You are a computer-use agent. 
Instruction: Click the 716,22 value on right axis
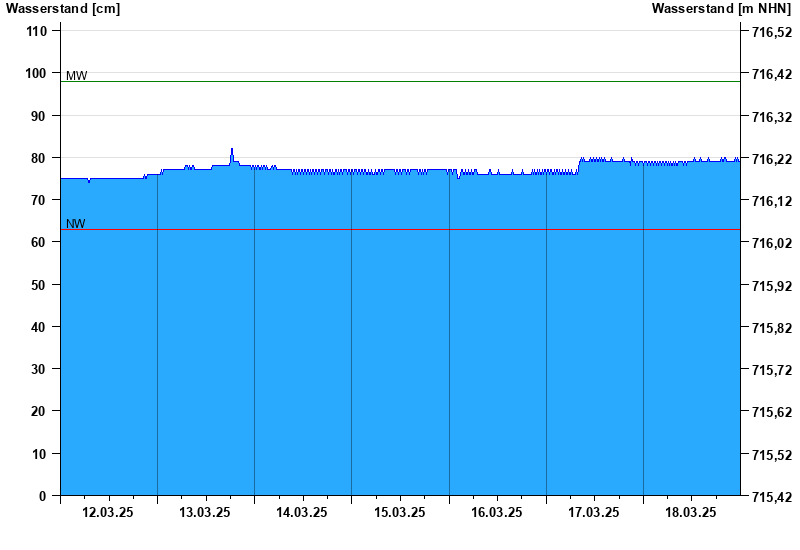click(772, 159)
